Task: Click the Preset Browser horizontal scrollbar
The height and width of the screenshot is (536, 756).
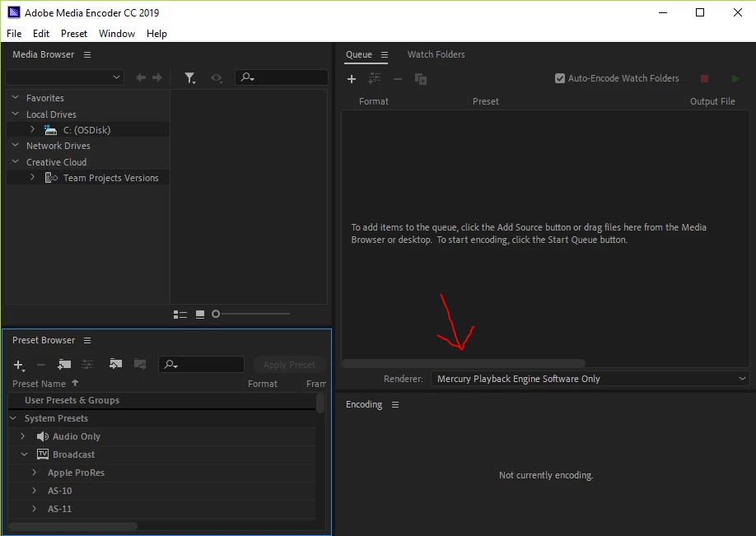Action: [x=72, y=526]
